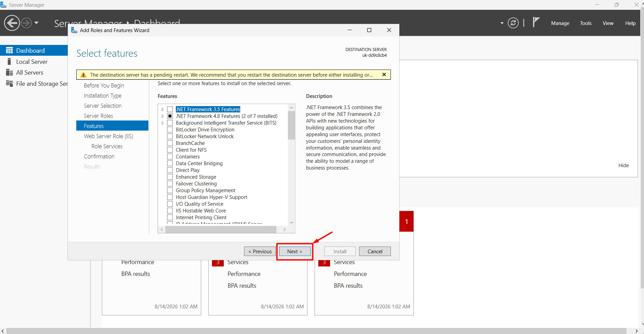This screenshot has height=334, width=644.
Task: Check Client for NFS checkbox
Action: coord(170,150)
